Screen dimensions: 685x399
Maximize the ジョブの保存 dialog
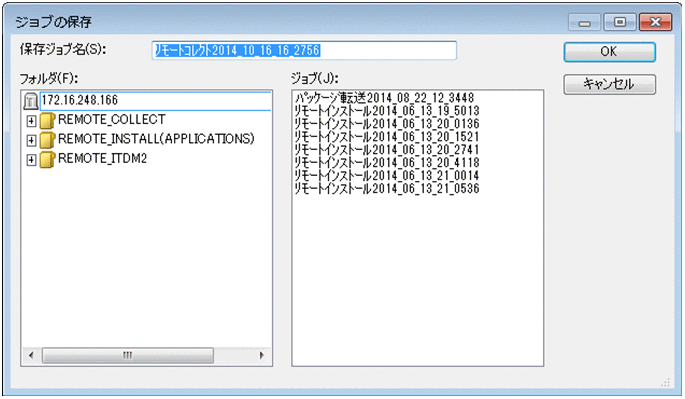tap(619, 22)
